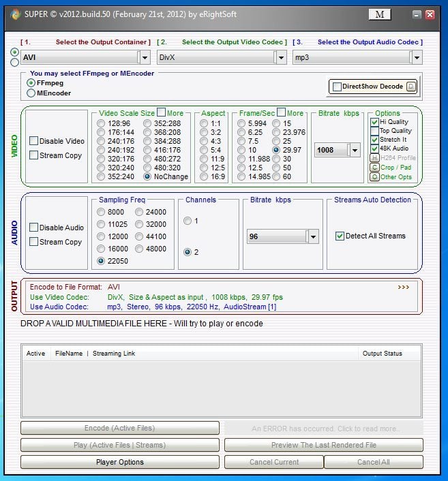The height and width of the screenshot is (481, 448).
Task: Click the SUPER app icon in title bar
Action: pyautogui.click(x=15, y=14)
